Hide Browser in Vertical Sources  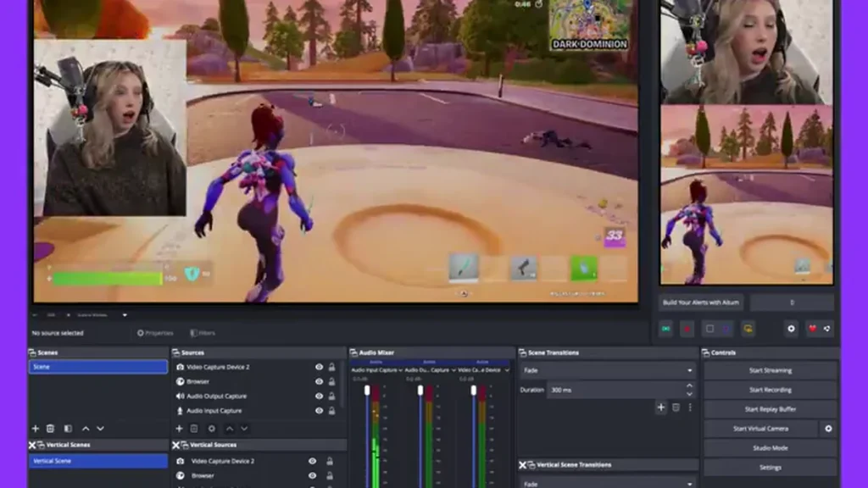tap(312, 476)
